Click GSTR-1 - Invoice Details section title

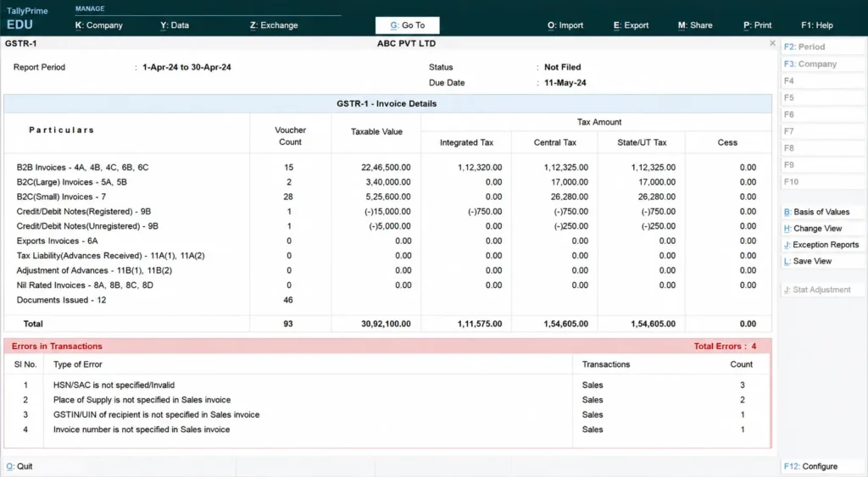pyautogui.click(x=387, y=104)
